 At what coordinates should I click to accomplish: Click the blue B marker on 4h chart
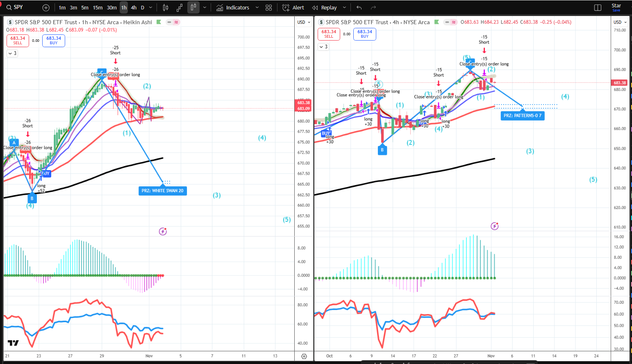point(382,150)
